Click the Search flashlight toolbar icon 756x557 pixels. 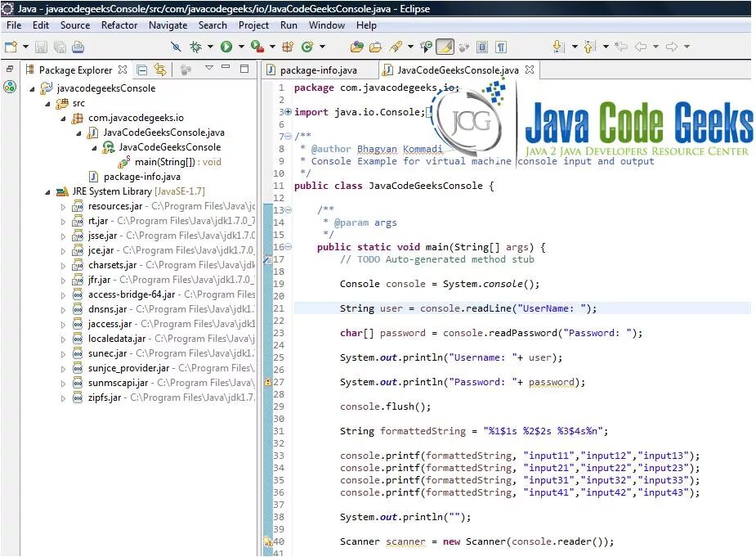tap(396, 47)
